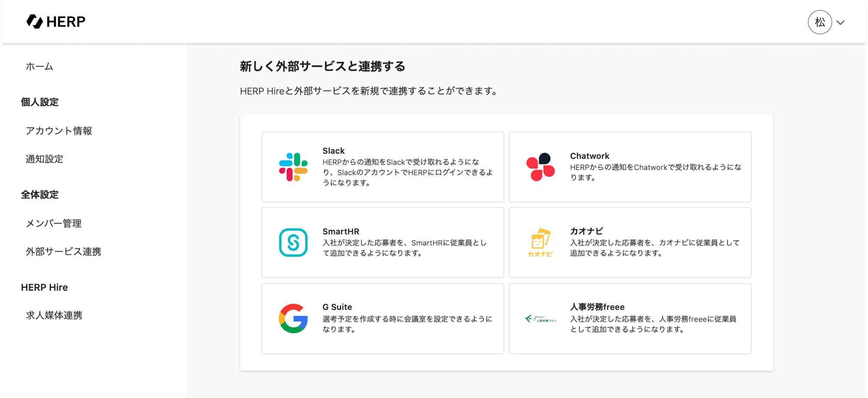Image resolution: width=868 pixels, height=398 pixels.
Task: Click the カオナビ logo icon
Action: [x=540, y=243]
